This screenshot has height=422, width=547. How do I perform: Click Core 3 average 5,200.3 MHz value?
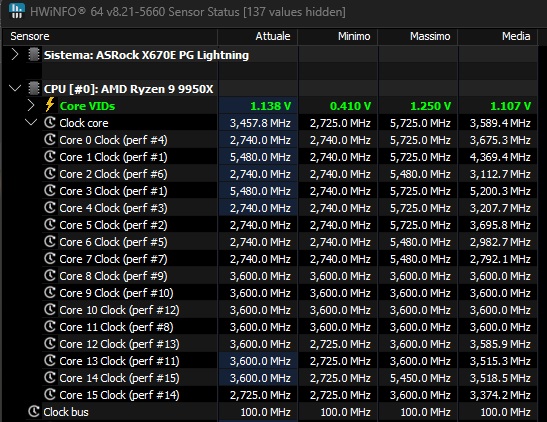(500, 191)
